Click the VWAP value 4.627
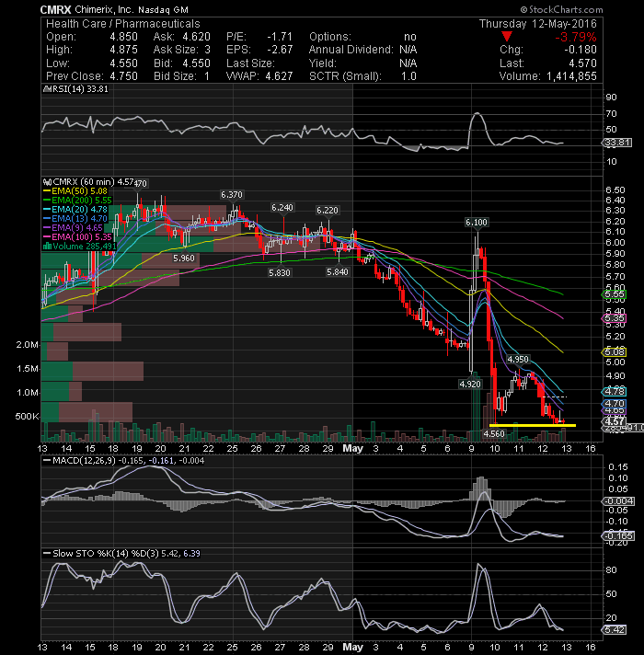This screenshot has width=644, height=655. pyautogui.click(x=279, y=76)
